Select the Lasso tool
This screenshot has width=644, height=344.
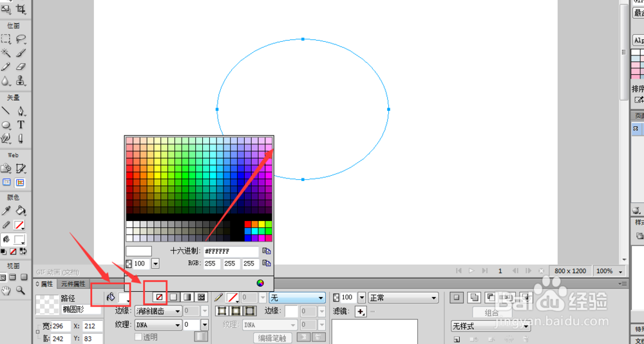[20, 39]
